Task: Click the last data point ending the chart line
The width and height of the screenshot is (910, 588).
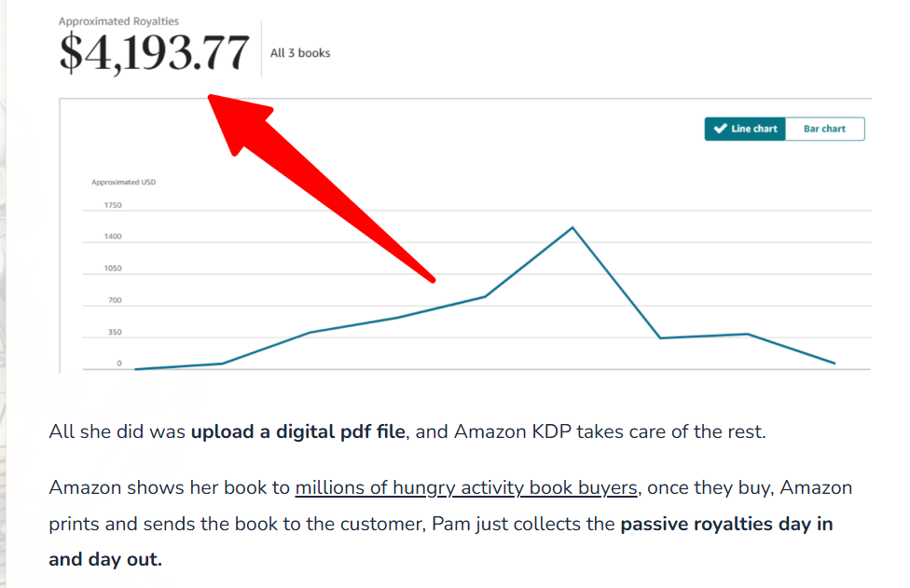Action: 834,363
